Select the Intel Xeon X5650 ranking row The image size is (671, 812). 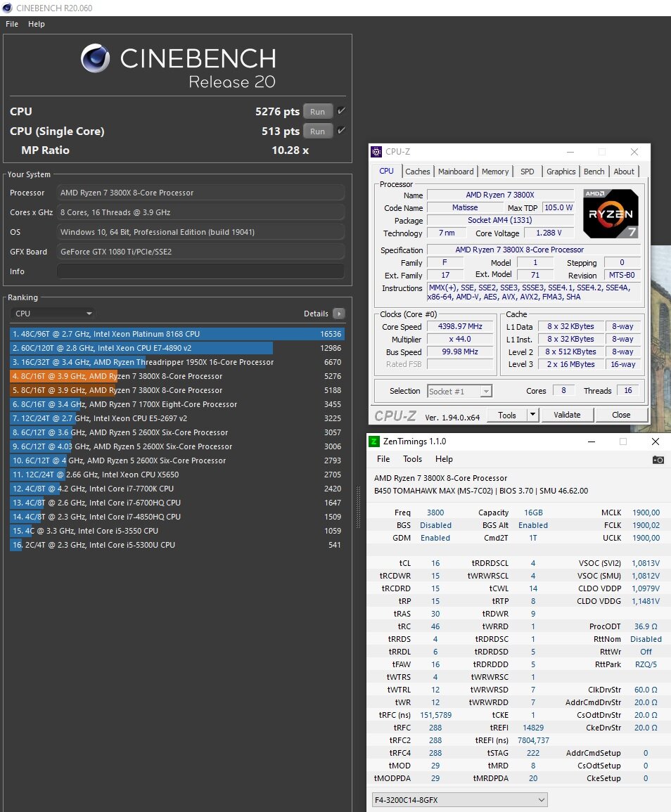177,475
